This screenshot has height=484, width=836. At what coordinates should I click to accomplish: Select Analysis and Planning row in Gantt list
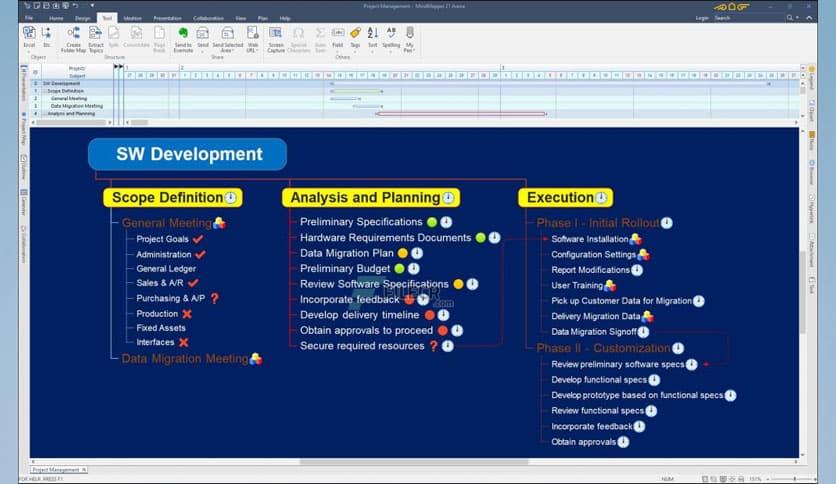pyautogui.click(x=71, y=114)
